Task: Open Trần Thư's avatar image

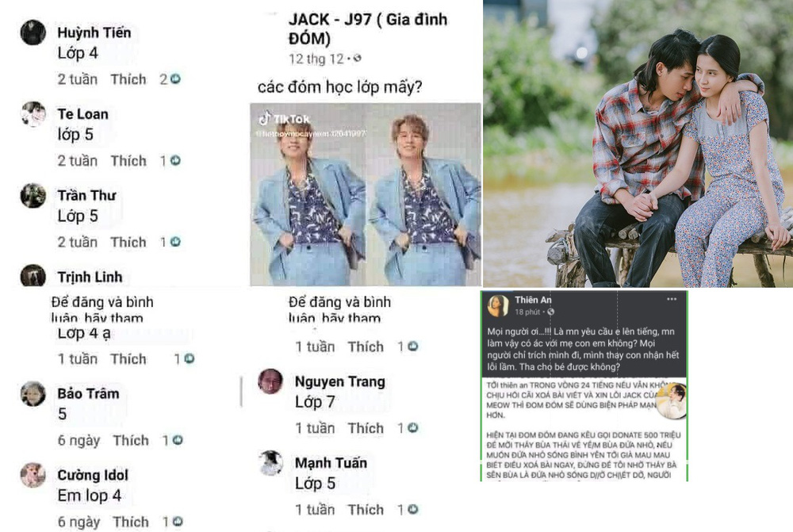Action: [x=33, y=195]
